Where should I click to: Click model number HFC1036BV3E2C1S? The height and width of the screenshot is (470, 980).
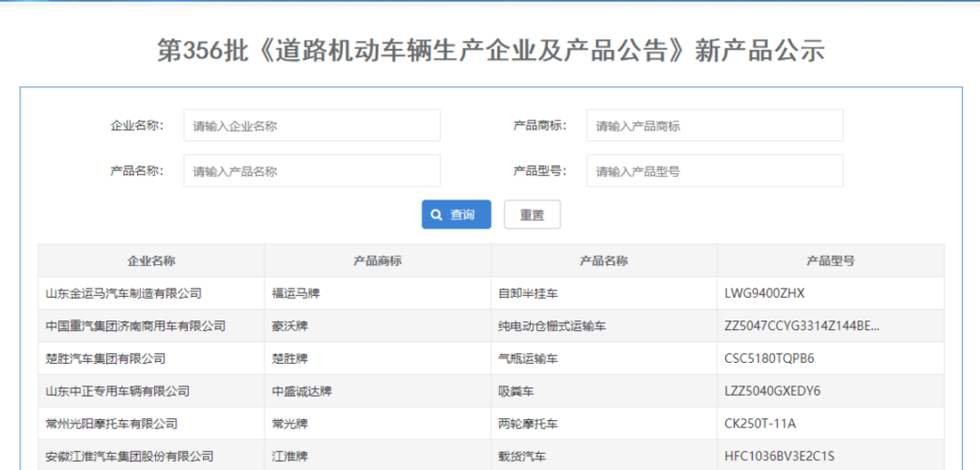(779, 456)
